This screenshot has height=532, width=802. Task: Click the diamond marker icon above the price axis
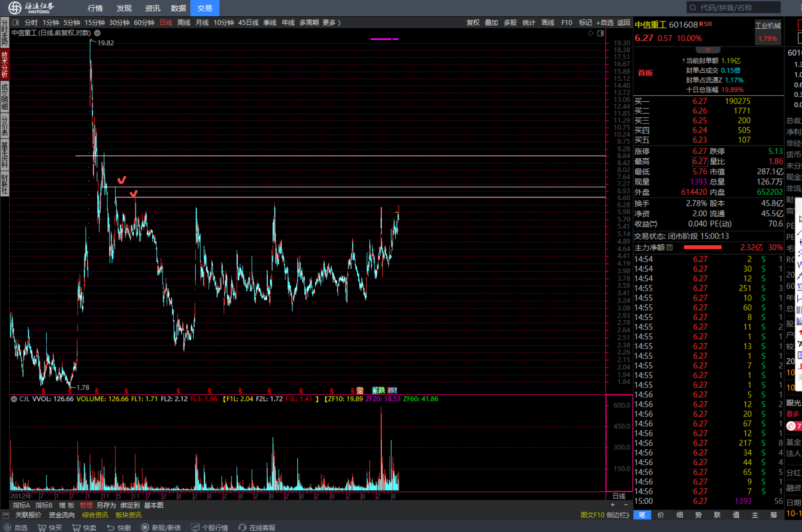[591, 33]
